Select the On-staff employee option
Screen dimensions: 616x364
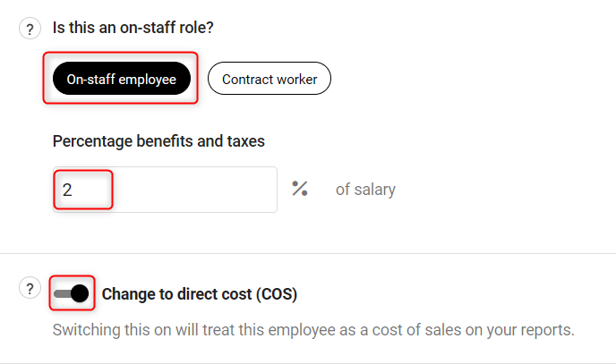pyautogui.click(x=122, y=79)
